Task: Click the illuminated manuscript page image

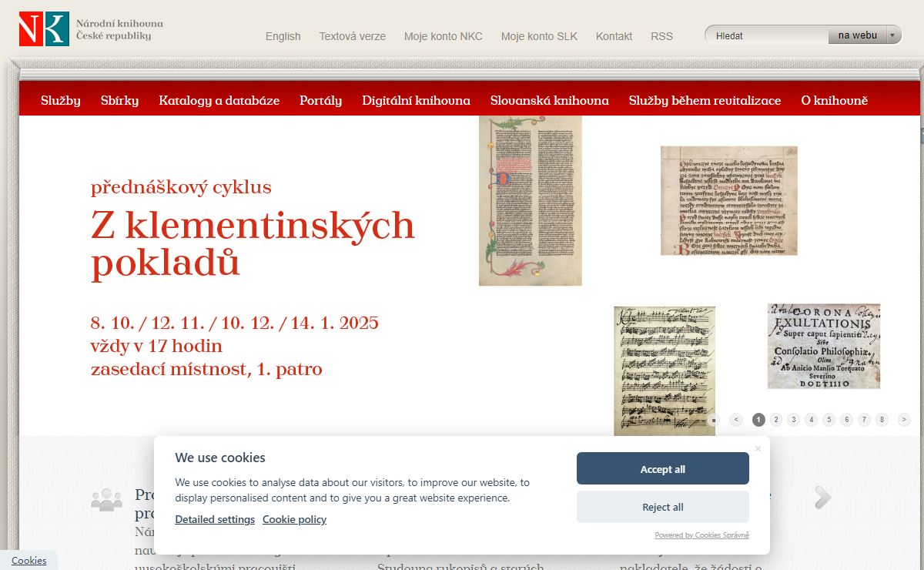Action: click(531, 201)
